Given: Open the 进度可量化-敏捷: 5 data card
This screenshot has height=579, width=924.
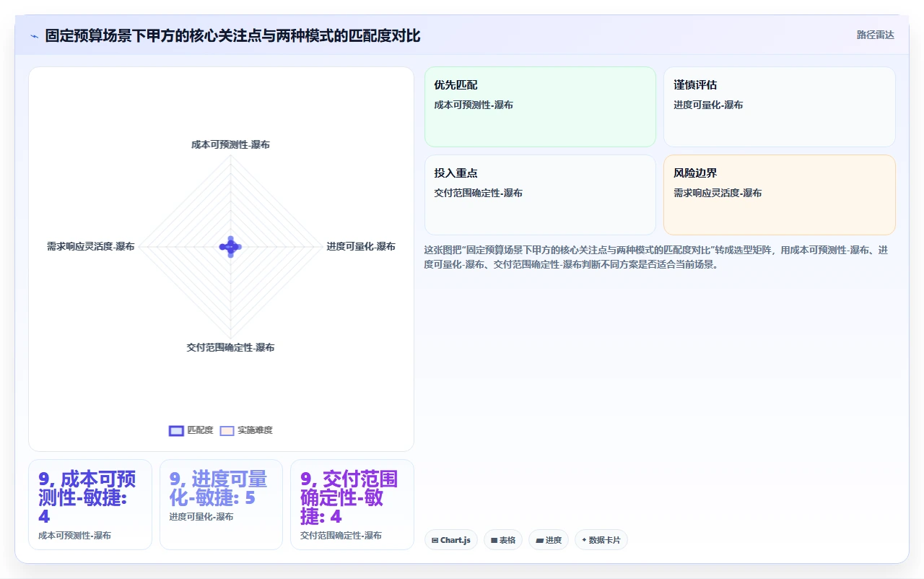Looking at the screenshot, I should pyautogui.click(x=221, y=505).
